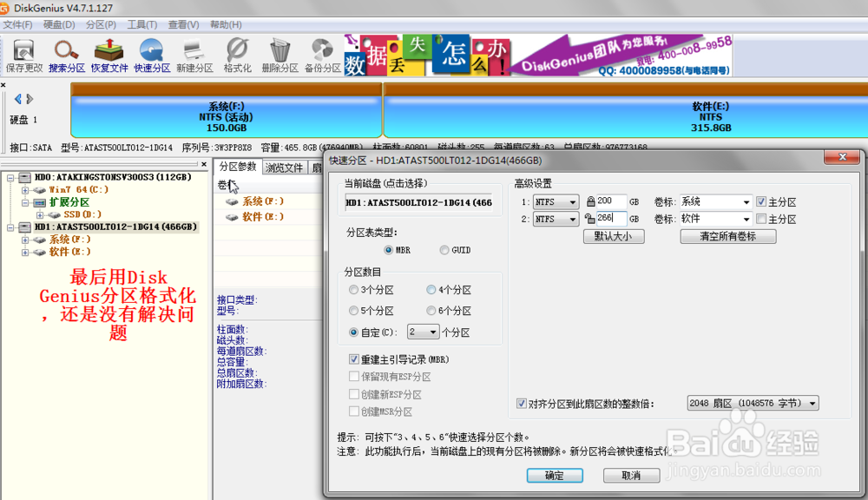Screen dimensions: 868x500
Task: Open the 查看(V) menu
Action: tap(184, 25)
